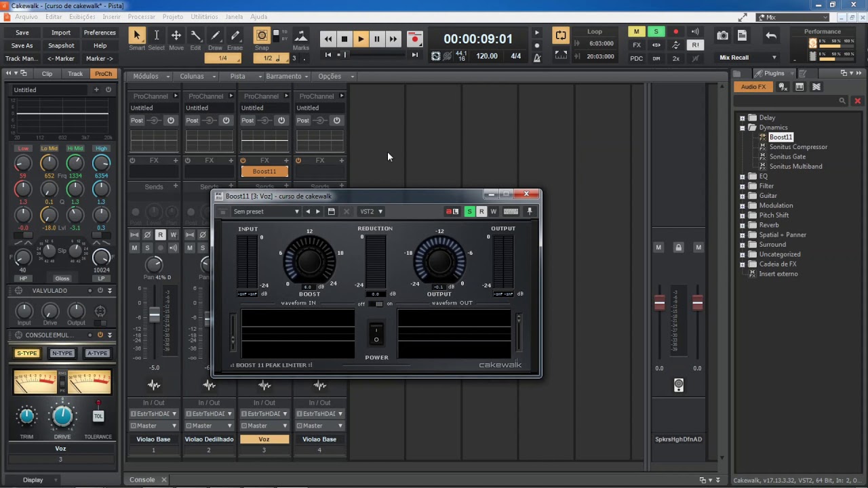Click the Violao Base track 1 volume fader
The height and width of the screenshot is (488, 868).
155,314
